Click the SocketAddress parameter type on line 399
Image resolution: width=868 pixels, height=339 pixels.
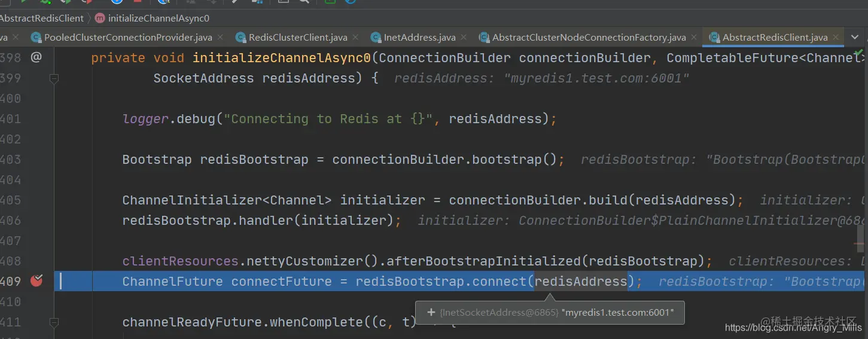point(204,78)
